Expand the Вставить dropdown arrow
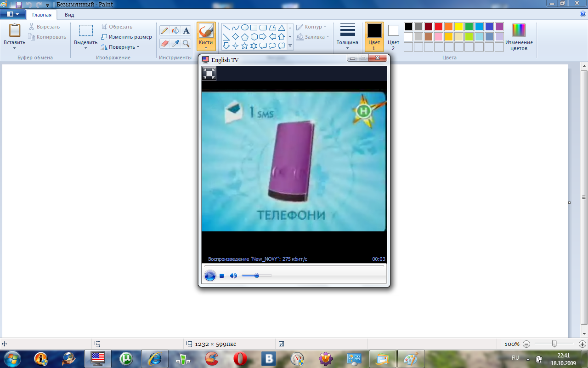Screen dimensions: 588x368 pyautogui.click(x=14, y=48)
